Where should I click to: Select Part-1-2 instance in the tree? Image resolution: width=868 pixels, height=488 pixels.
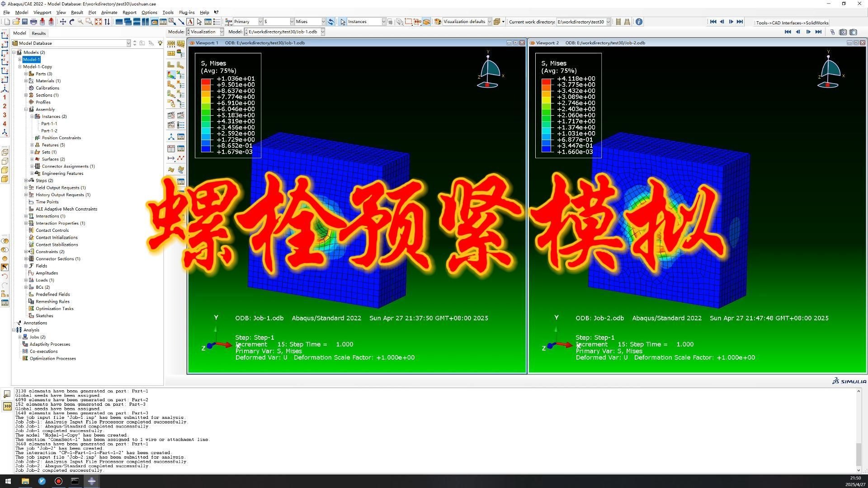tap(49, 131)
